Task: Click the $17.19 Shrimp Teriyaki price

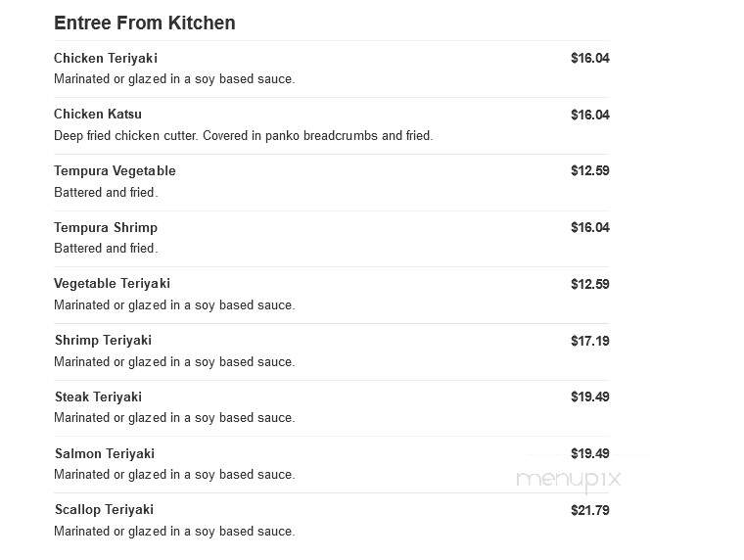Action: (590, 341)
